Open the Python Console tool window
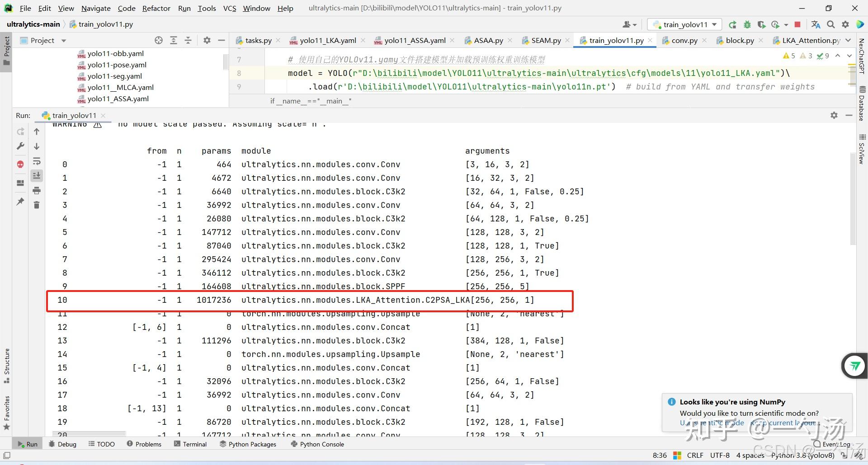 318,444
